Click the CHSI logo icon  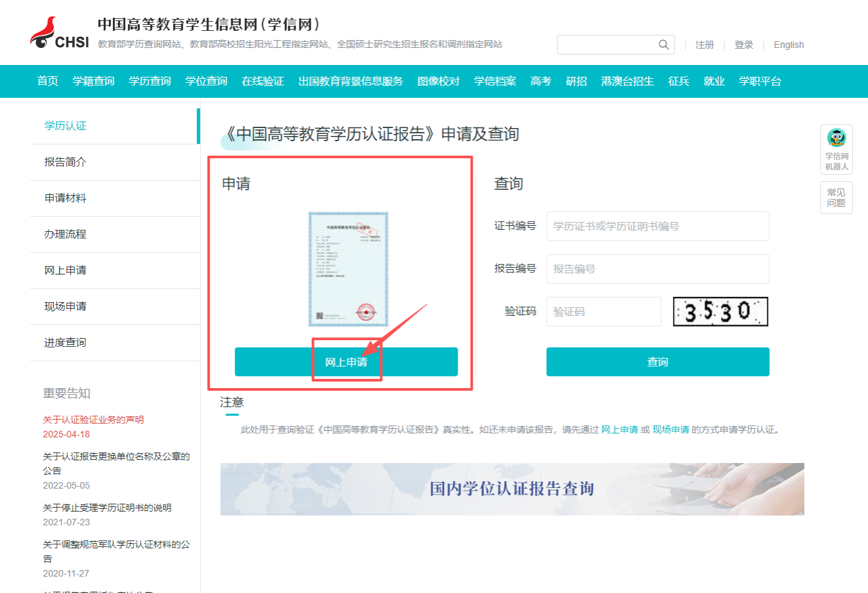[x=58, y=33]
